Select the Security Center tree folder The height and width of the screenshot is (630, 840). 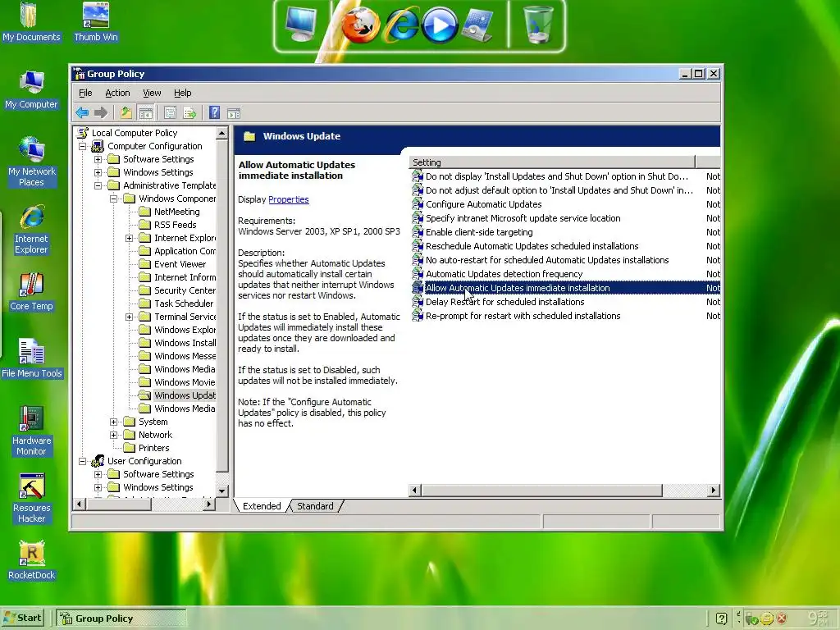point(185,290)
